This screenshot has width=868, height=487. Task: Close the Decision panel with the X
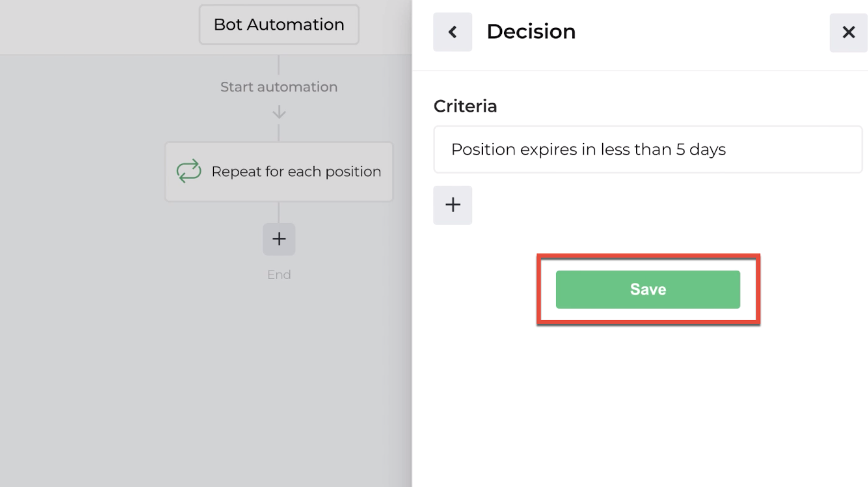(x=848, y=33)
